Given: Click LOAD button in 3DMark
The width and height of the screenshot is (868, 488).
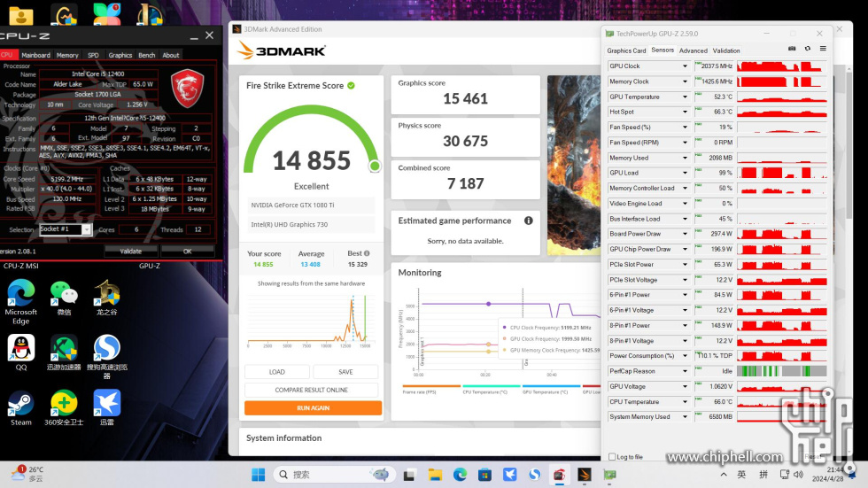Looking at the screenshot, I should pos(276,372).
